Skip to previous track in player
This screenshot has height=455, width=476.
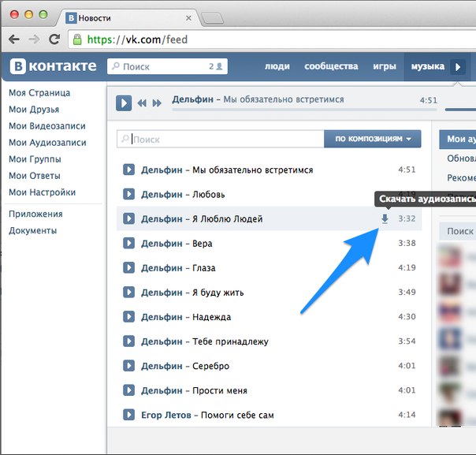point(142,103)
